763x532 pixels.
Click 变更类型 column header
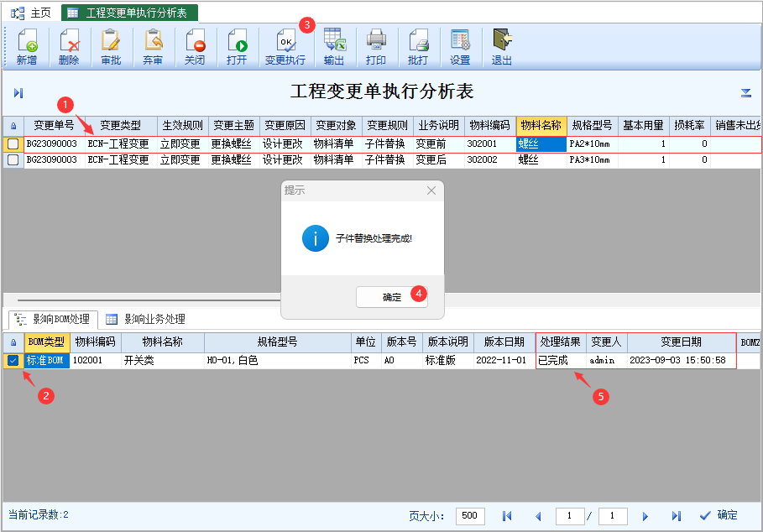tap(121, 126)
